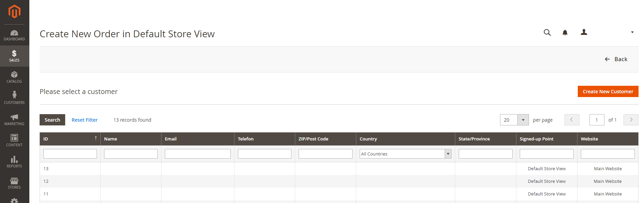644x203 pixels.
Task: Open the Catalog sidebar icon
Action: click(14, 77)
